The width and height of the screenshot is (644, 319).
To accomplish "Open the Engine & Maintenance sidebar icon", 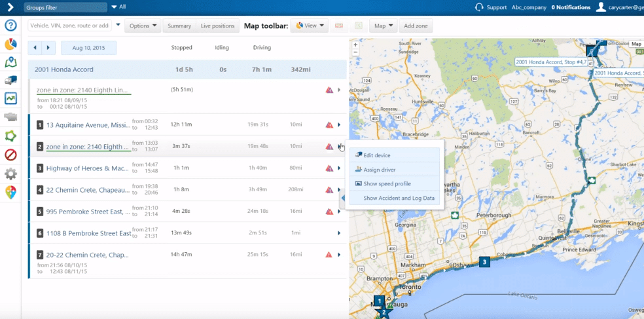I will 10,117.
